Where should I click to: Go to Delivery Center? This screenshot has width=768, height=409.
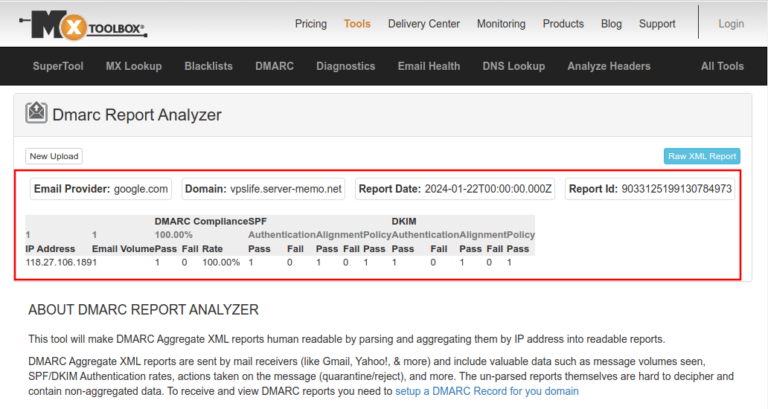tap(424, 24)
